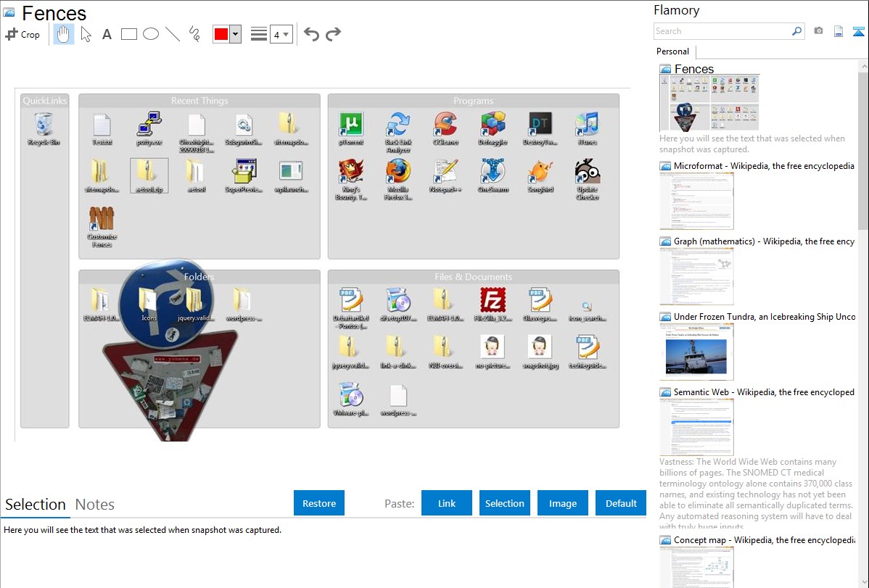Click the Paste Image button
Image resolution: width=869 pixels, height=588 pixels.
pyautogui.click(x=562, y=503)
